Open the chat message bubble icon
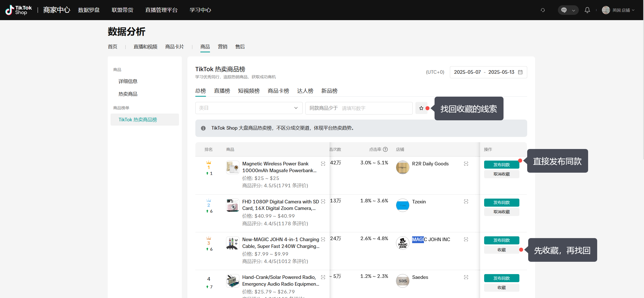Viewport: 644px width, 298px height. (564, 10)
